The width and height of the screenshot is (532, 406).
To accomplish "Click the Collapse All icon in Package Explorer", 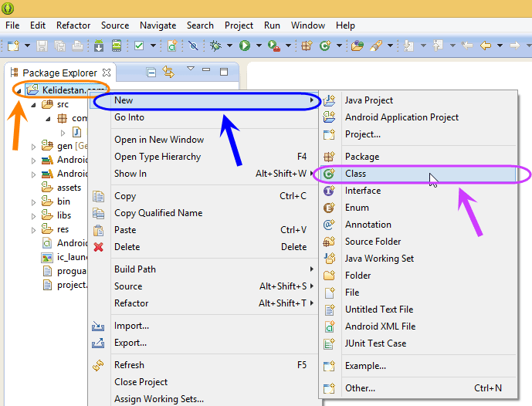I will tap(151, 73).
